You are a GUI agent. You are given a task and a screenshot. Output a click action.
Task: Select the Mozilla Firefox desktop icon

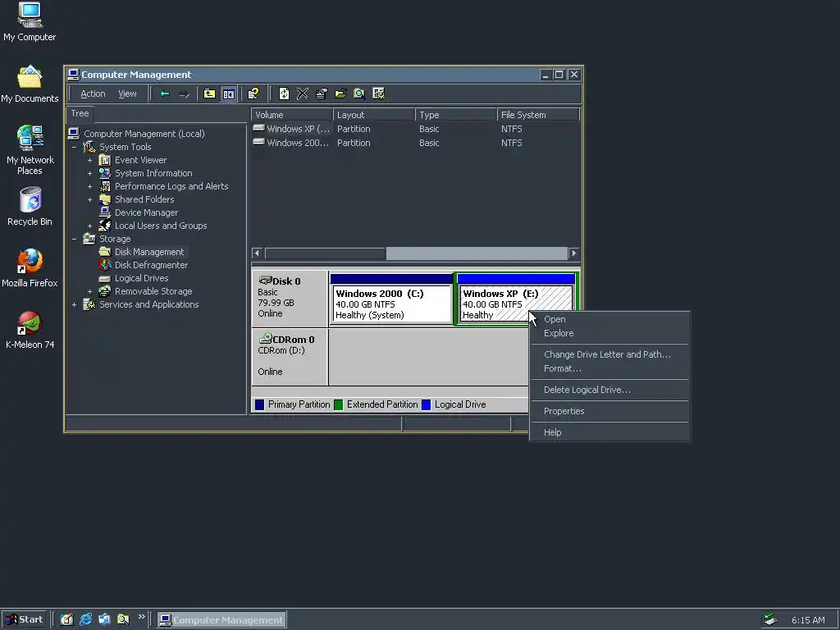30,268
